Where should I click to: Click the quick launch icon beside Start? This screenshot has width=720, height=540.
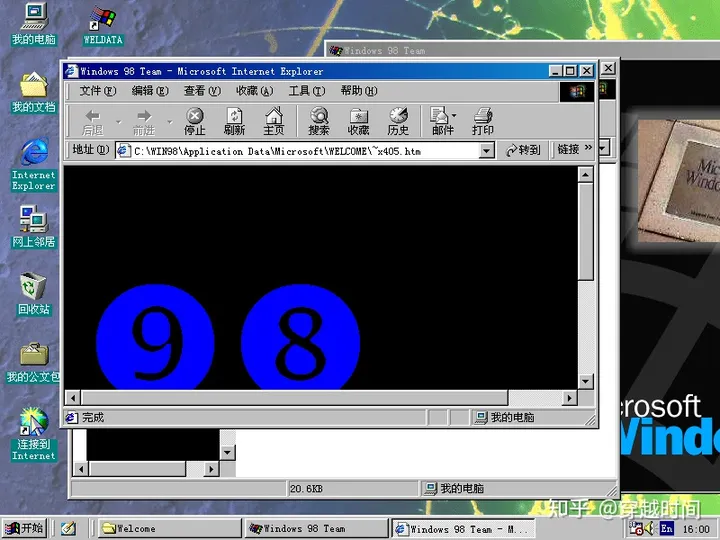coord(68,529)
